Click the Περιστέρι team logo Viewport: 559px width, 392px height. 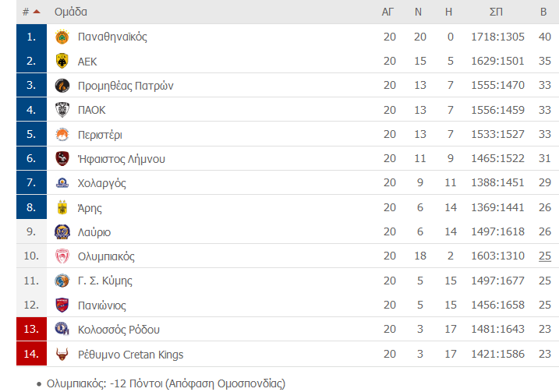tap(62, 134)
